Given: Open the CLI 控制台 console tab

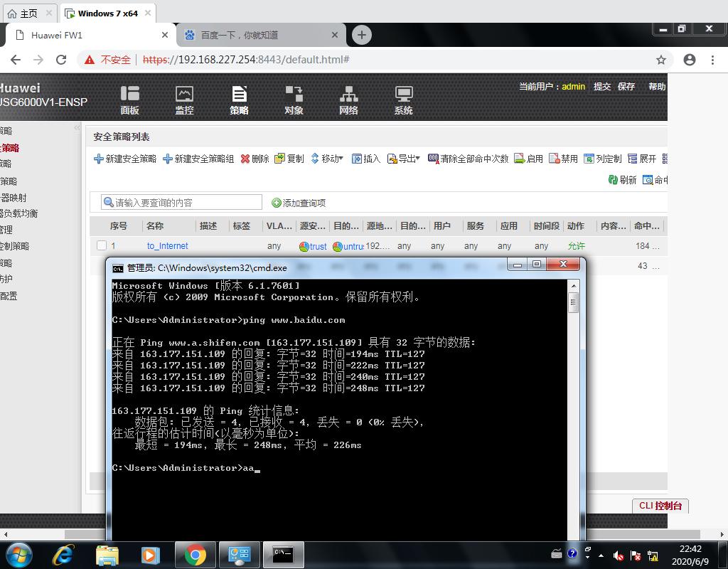Looking at the screenshot, I should pos(660,506).
